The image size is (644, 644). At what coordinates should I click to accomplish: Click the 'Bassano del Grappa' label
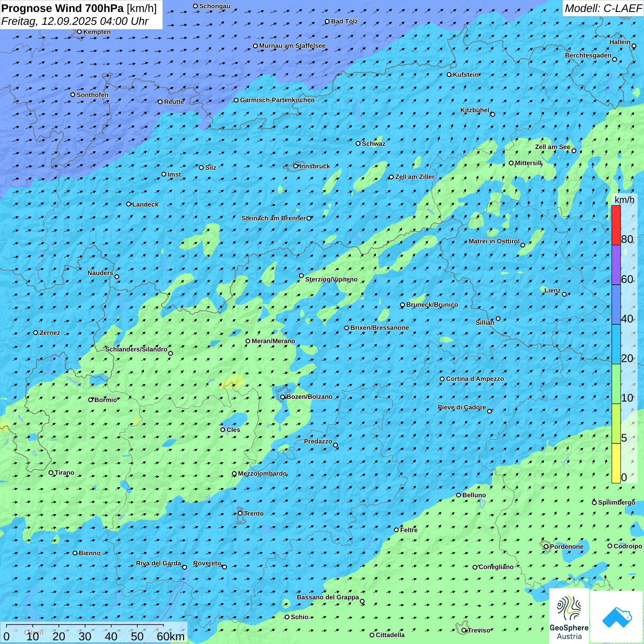click(328, 597)
